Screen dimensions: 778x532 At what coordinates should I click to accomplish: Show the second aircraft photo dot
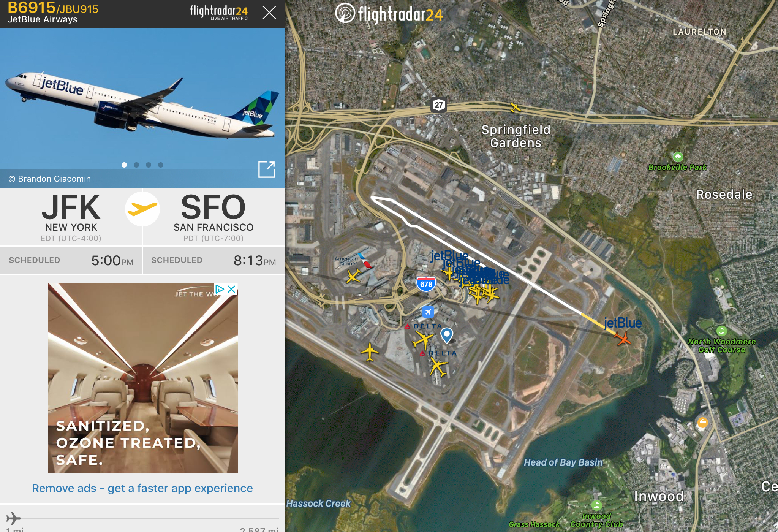click(x=136, y=165)
